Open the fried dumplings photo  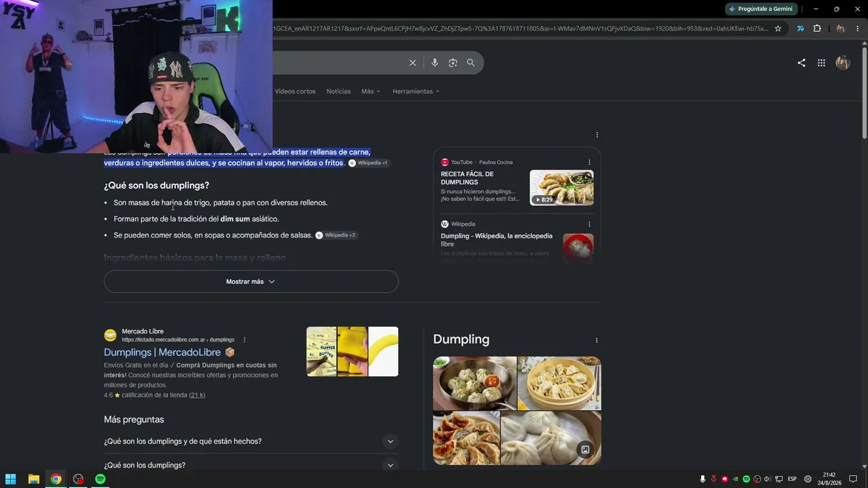(467, 439)
